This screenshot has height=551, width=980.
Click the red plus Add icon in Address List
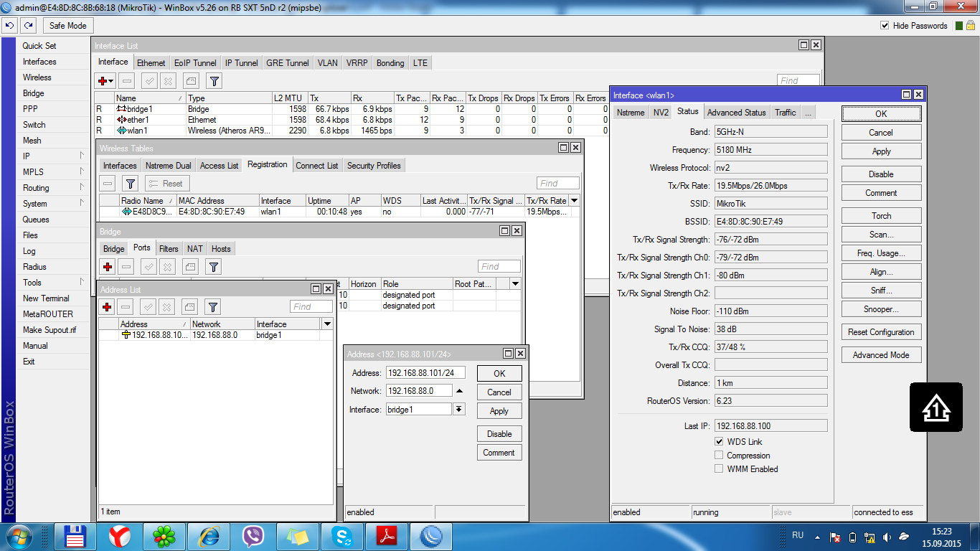[108, 307]
